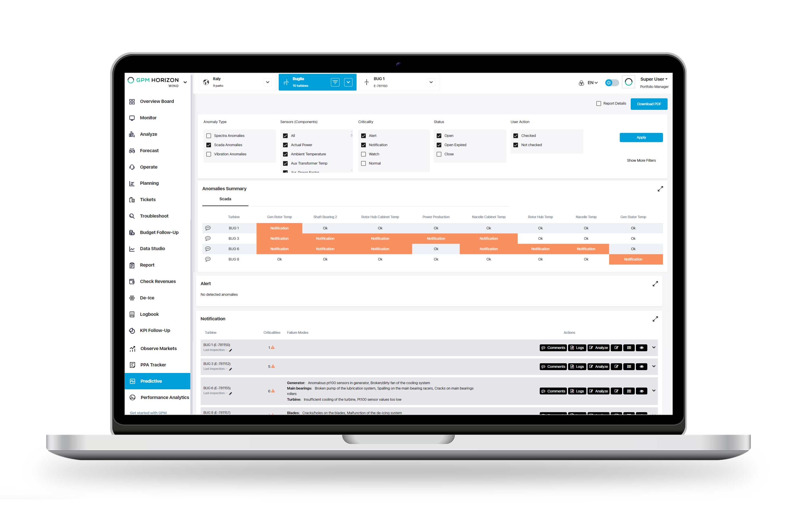The width and height of the screenshot is (799, 532).
Task: Click the Predictive sidebar icon
Action: (x=132, y=381)
